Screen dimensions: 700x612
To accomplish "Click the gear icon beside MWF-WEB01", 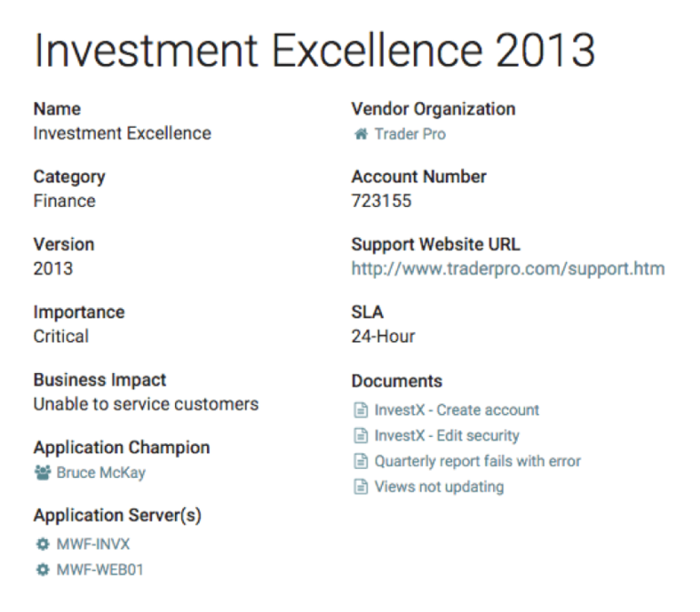I will (42, 570).
